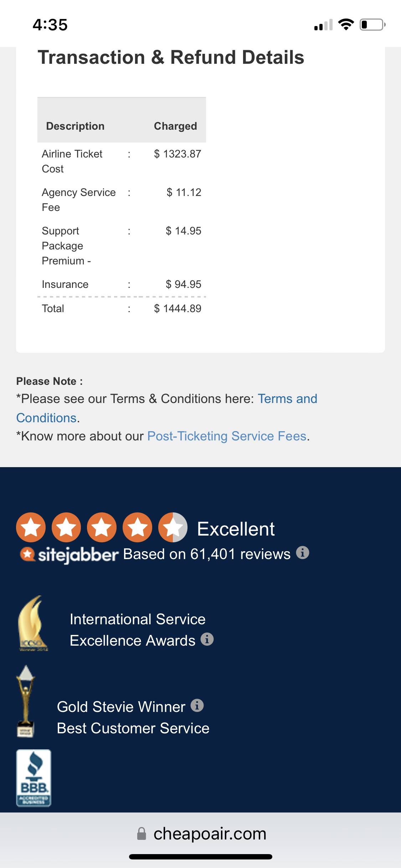The width and height of the screenshot is (401, 868).
Task: Open Post-Ticketing Service Fees link
Action: pyautogui.click(x=227, y=436)
